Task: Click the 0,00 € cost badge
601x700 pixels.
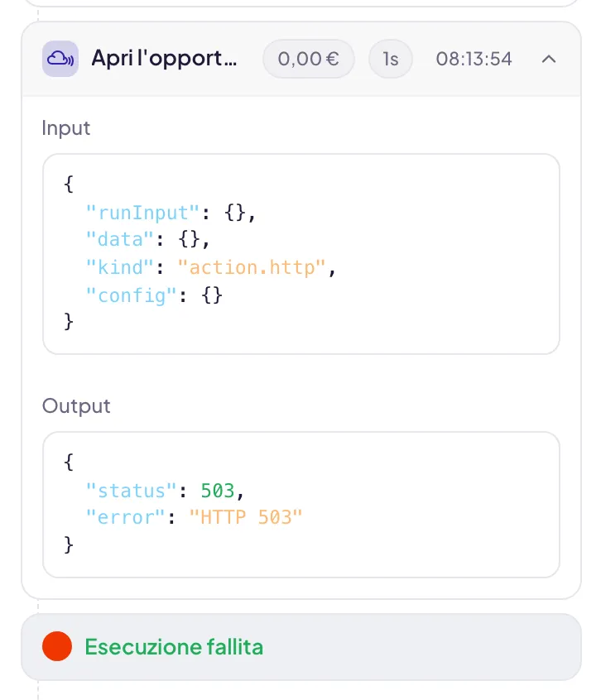Action: [x=309, y=59]
